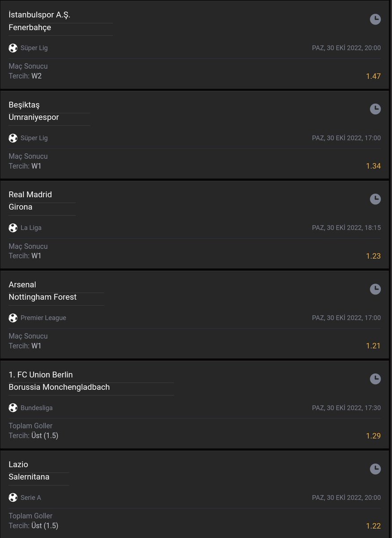The width and height of the screenshot is (392, 538).
Task: Click the 1.34 odds for Beşiktaş
Action: pos(373,166)
